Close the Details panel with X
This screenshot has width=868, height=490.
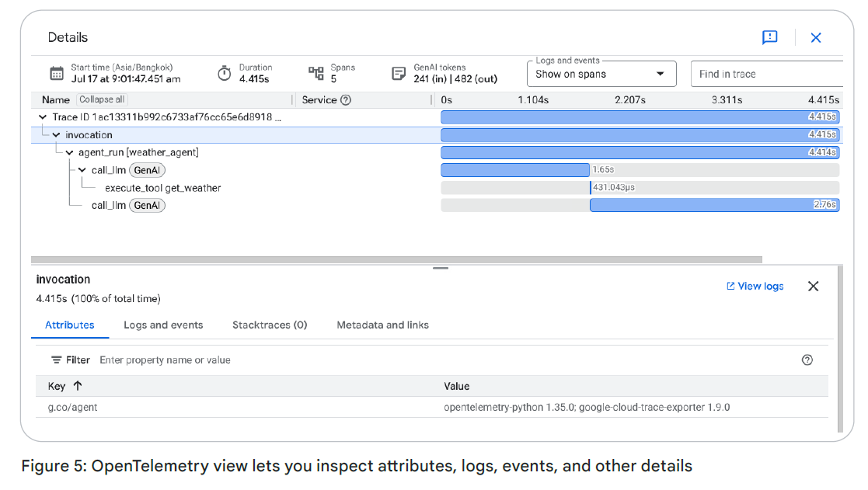point(815,37)
